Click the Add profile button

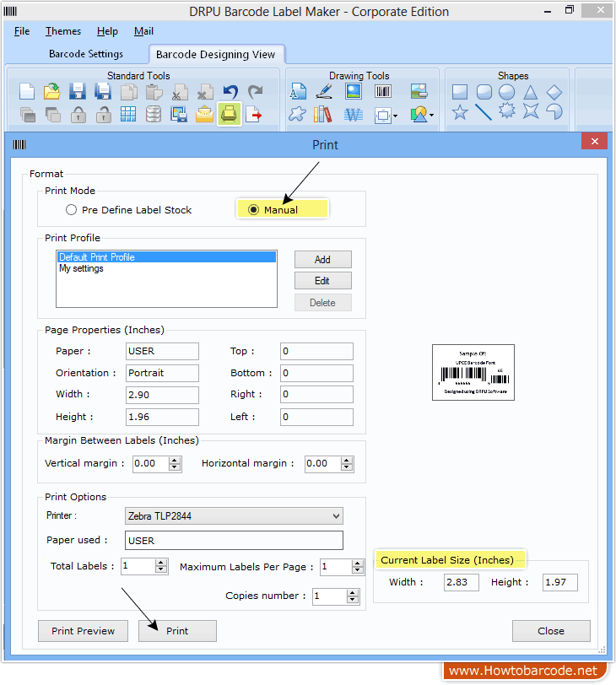click(323, 260)
